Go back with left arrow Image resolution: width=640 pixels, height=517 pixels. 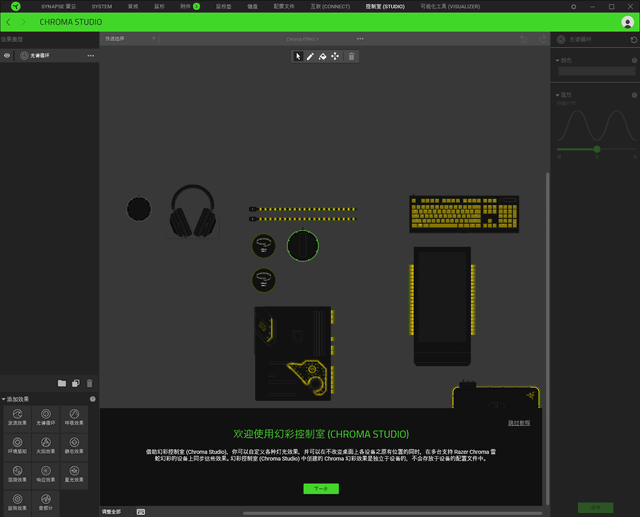click(9, 22)
